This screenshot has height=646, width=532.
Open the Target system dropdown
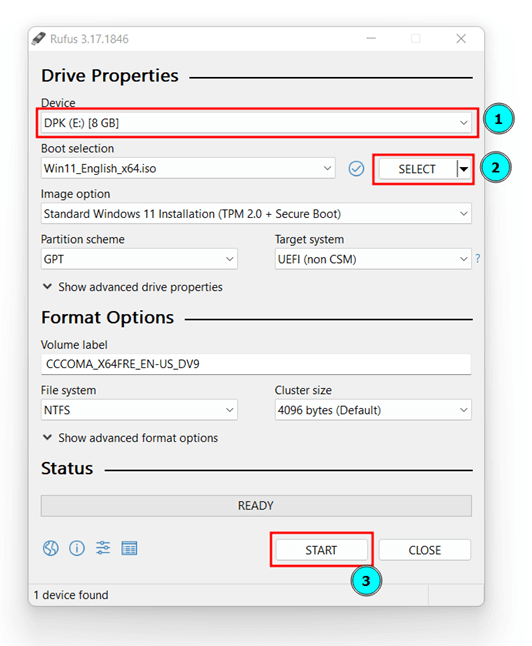tap(373, 259)
